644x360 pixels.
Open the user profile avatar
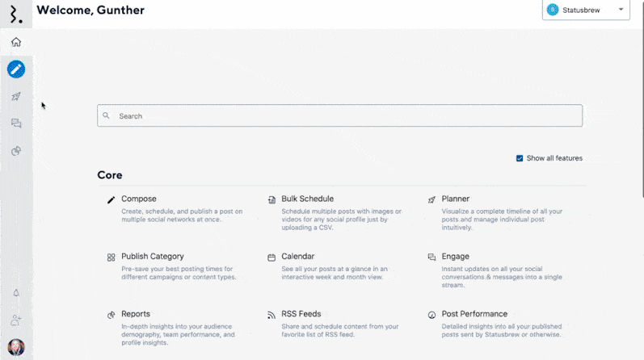(x=16, y=347)
